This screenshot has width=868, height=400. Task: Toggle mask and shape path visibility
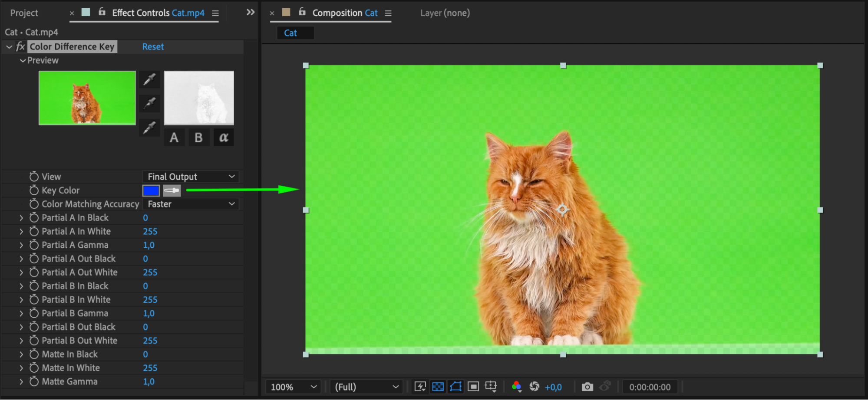(x=455, y=387)
